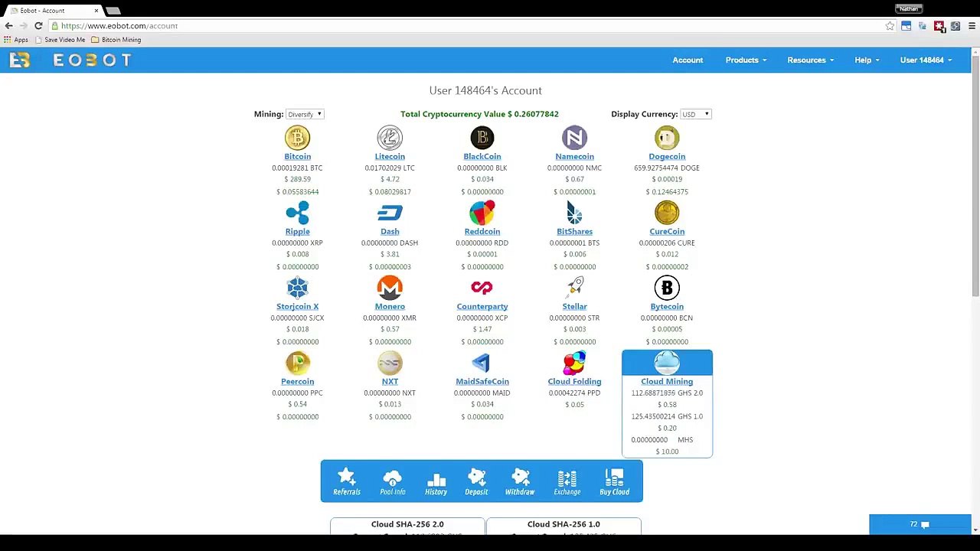The height and width of the screenshot is (551, 980).
Task: Click the Peercoin logo icon
Action: point(297,363)
